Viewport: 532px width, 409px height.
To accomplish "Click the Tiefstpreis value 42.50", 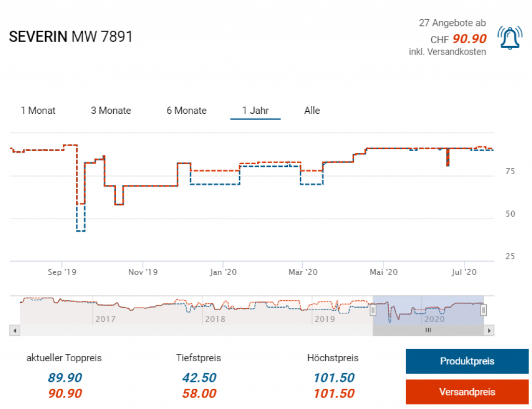I will pyautogui.click(x=199, y=377).
